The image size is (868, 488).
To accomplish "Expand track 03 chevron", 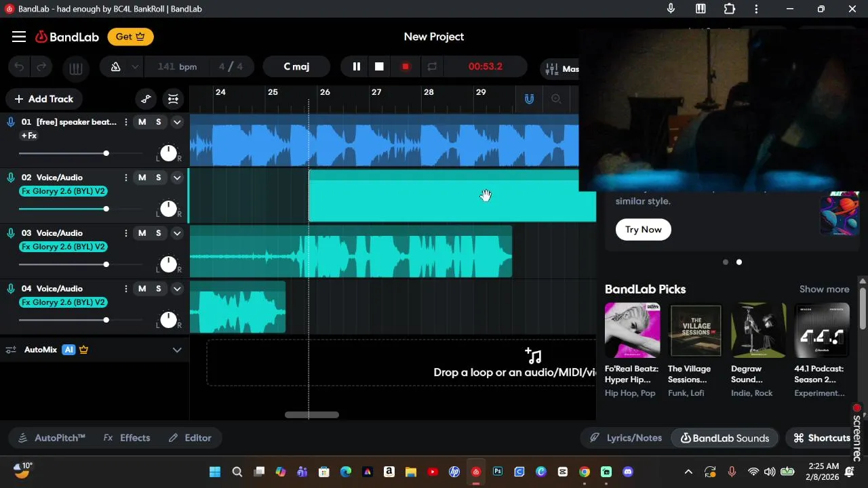I will (x=177, y=233).
